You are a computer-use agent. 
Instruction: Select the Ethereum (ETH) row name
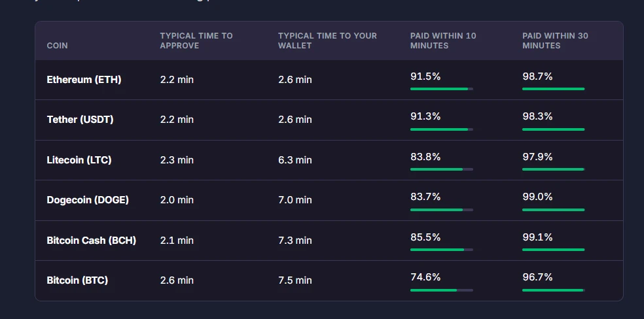(84, 80)
